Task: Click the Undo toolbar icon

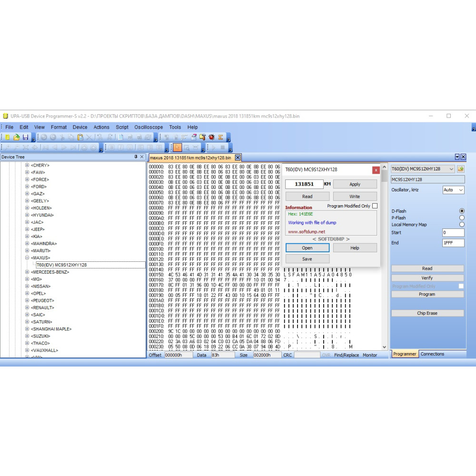Action: pyautogui.click(x=44, y=137)
